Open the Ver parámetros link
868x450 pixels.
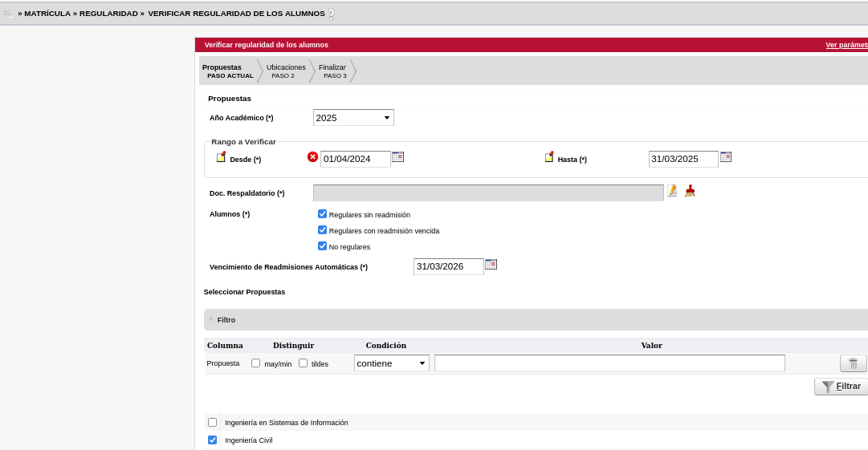(x=846, y=45)
